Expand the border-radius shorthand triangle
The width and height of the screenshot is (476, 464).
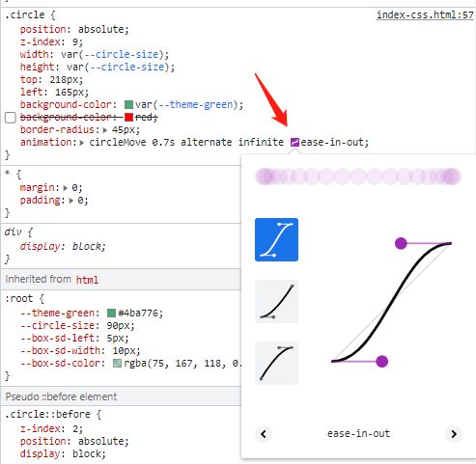pos(105,130)
